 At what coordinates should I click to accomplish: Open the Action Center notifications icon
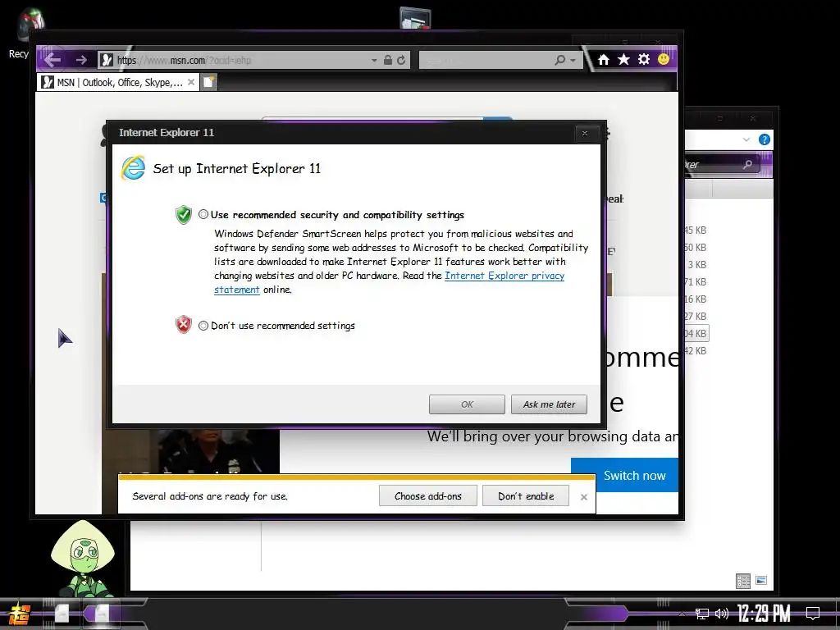pos(813,613)
